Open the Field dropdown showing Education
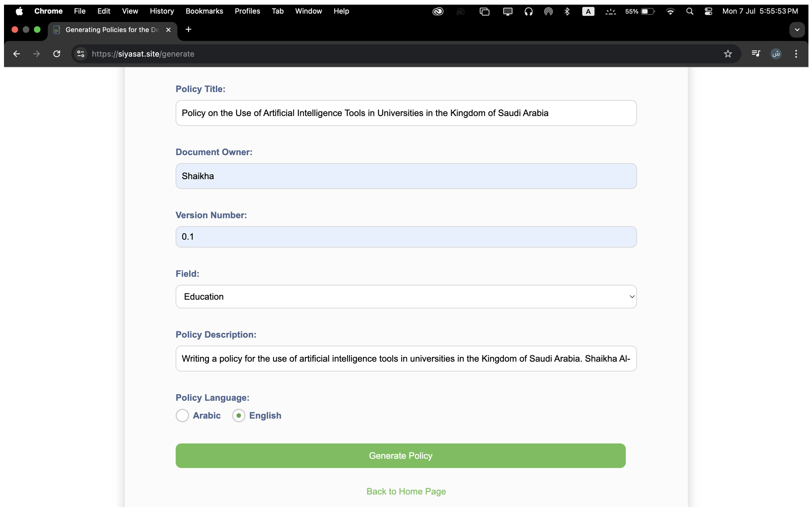This screenshot has height=512, width=812. click(x=406, y=297)
